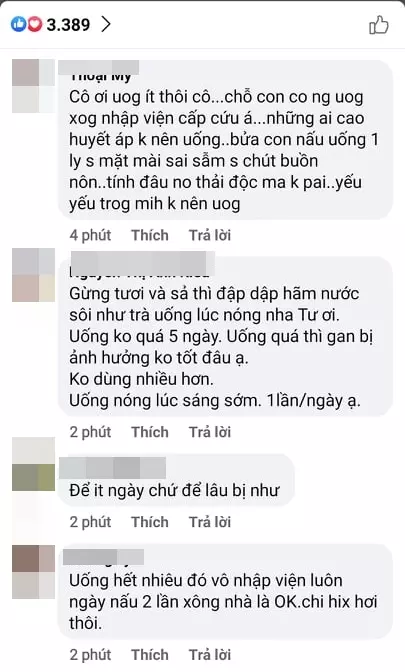
Task: Tap the thumbs-up like icon at top right
Action: pyautogui.click(x=379, y=25)
